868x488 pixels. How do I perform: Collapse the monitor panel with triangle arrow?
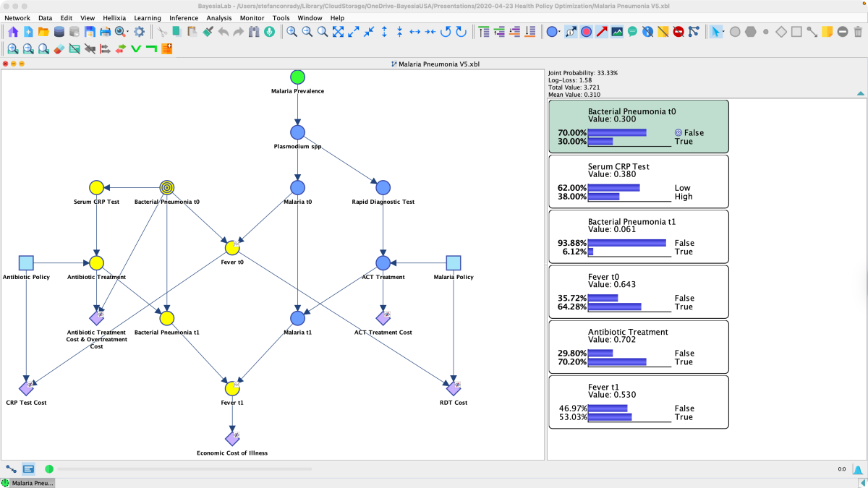[860, 94]
